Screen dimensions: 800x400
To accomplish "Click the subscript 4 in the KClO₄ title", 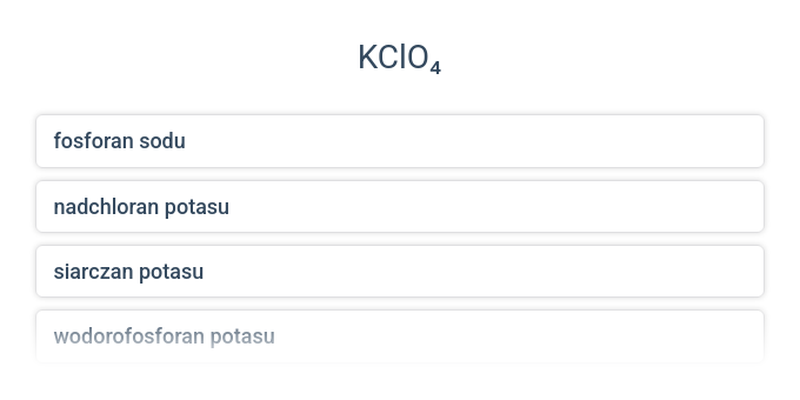I will point(435,68).
